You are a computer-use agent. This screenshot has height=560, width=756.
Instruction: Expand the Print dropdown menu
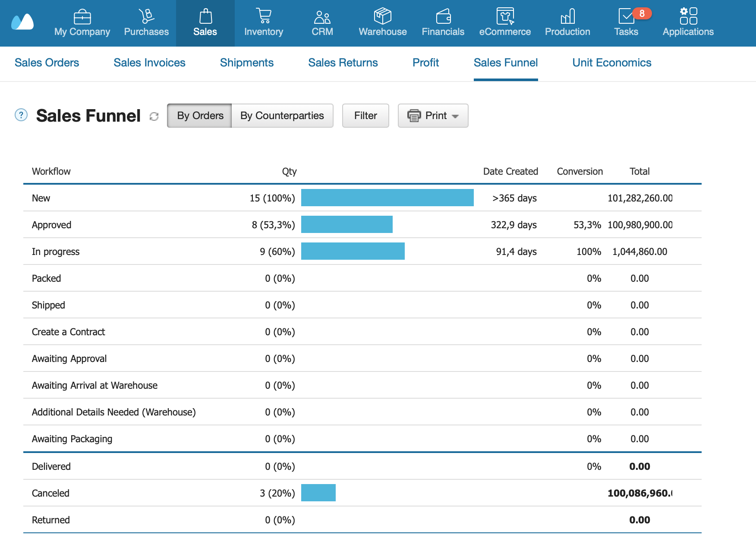coord(433,116)
